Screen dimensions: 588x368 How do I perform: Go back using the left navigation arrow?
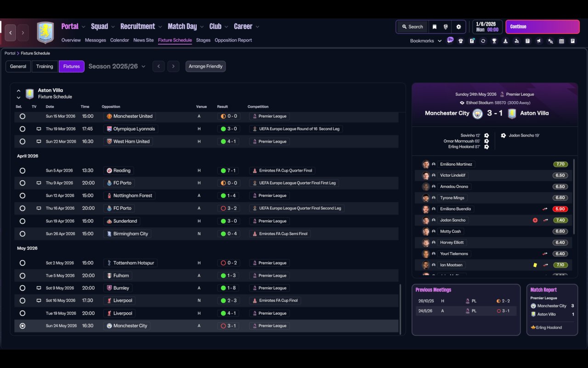tap(11, 33)
